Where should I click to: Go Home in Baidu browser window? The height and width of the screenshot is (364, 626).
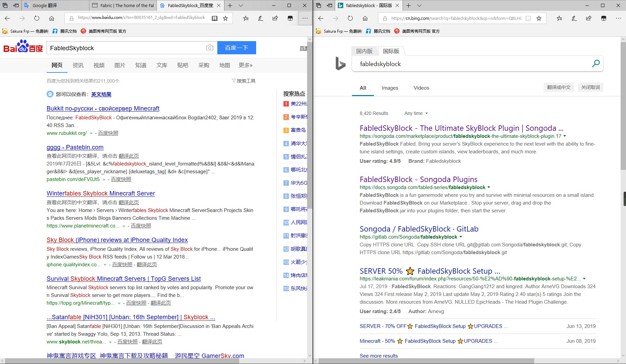pyautogui.click(x=52, y=18)
